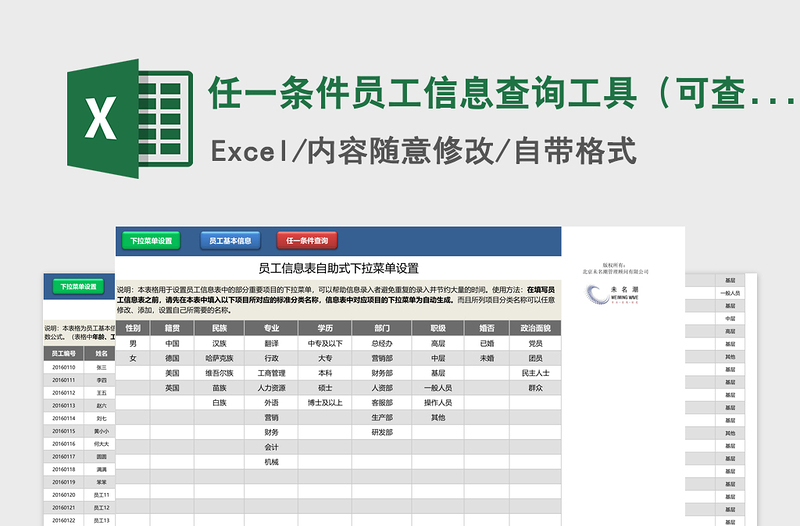Click the 美国 cell under 籍贯

(x=172, y=373)
